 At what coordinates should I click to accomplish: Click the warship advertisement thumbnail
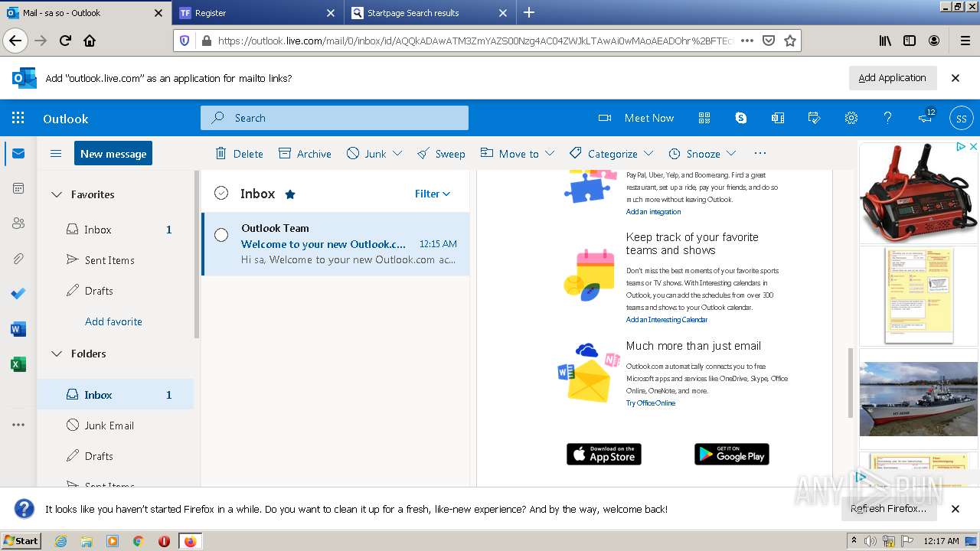(919, 399)
